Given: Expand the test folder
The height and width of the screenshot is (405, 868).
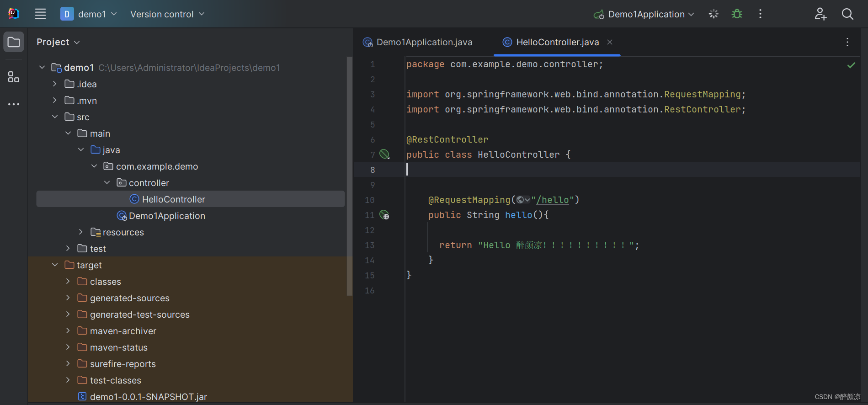Looking at the screenshot, I should 68,249.
